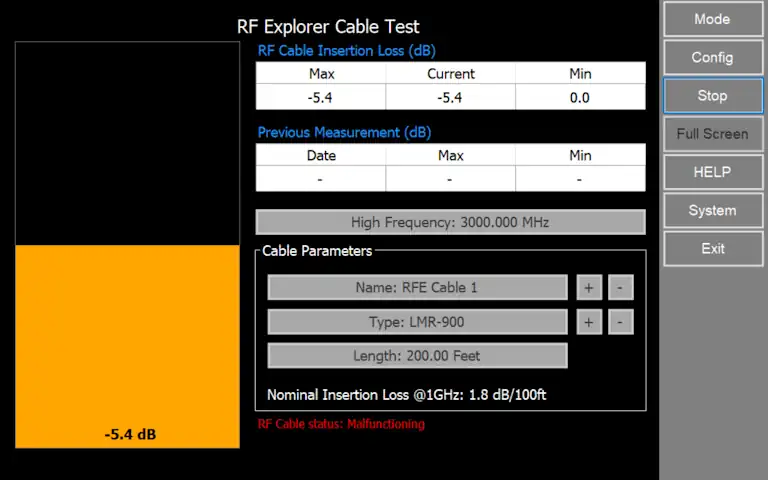
Task: Open the HELP page
Action: [712, 172]
